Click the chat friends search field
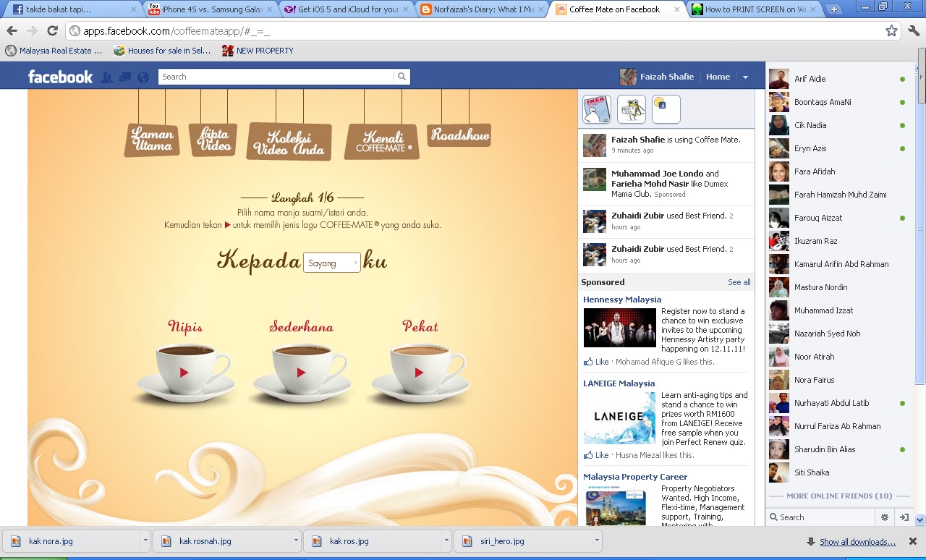The width and height of the screenshot is (926, 560). (820, 517)
